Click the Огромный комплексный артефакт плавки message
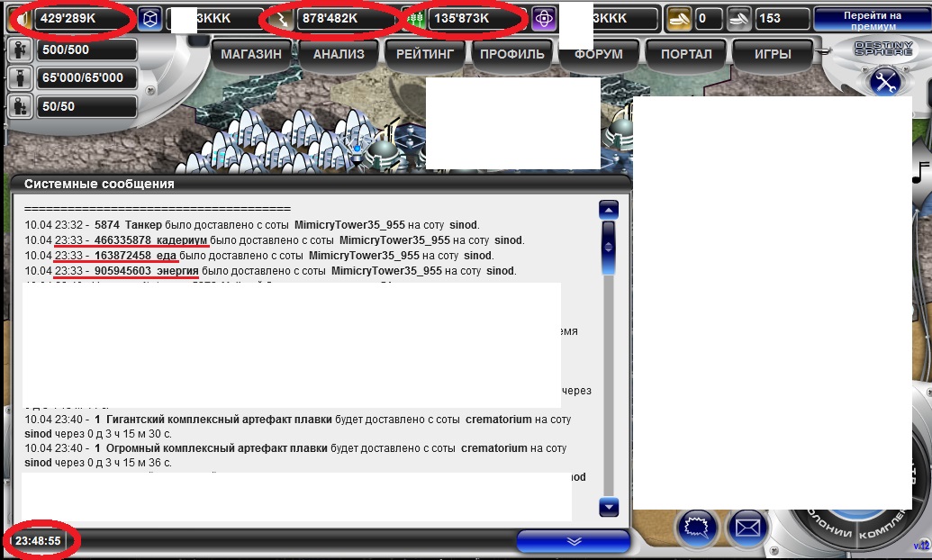Viewport: 932px width, 560px height. coord(295,456)
